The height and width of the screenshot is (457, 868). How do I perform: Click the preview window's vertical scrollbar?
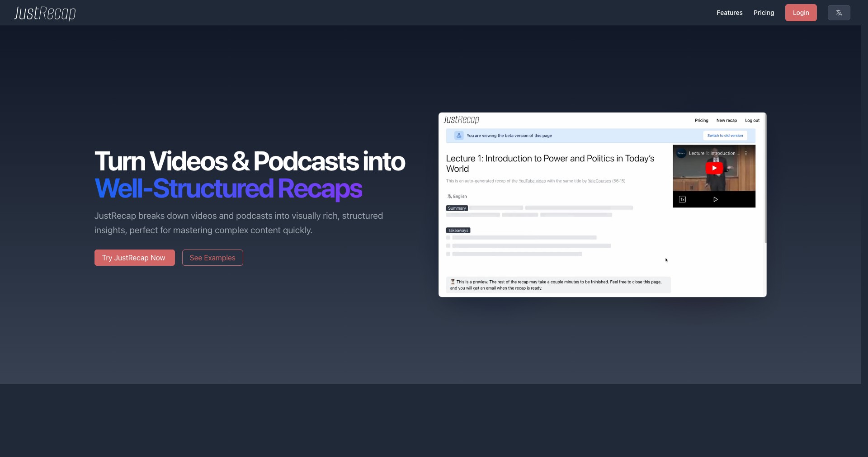pos(765,179)
